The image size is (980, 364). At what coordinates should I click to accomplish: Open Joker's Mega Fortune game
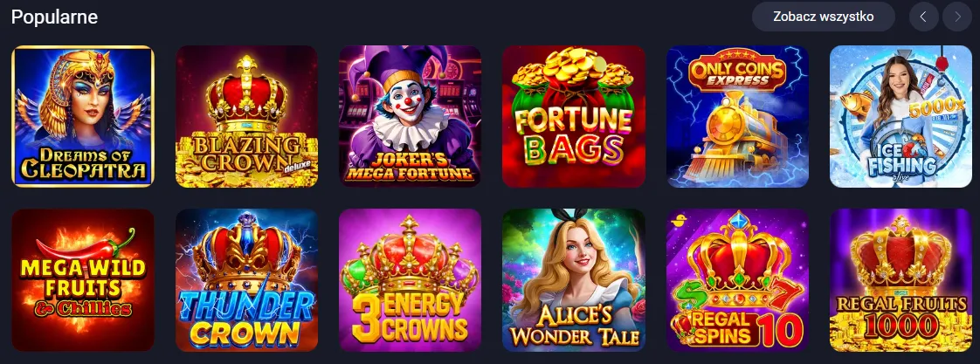[x=410, y=116]
